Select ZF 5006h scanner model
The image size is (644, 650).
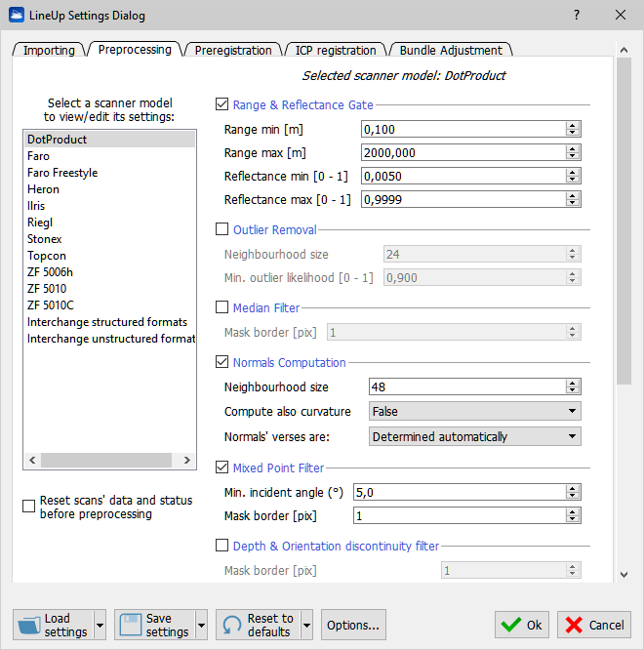109,272
